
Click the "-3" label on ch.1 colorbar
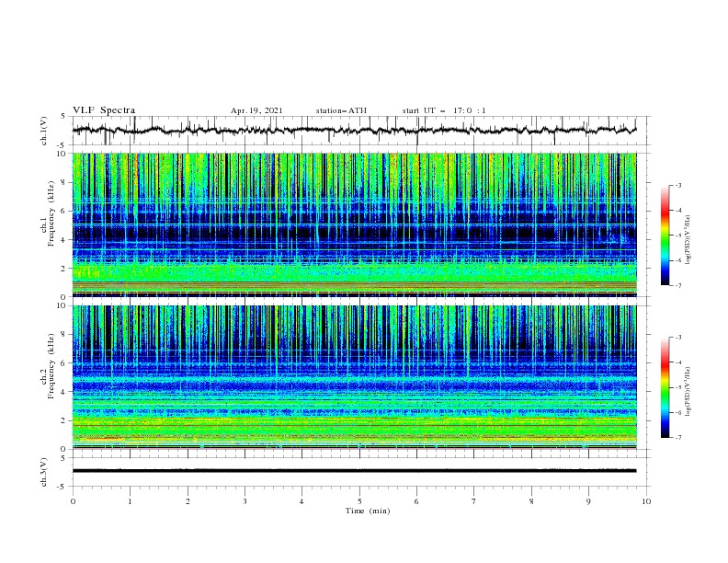(x=678, y=185)
